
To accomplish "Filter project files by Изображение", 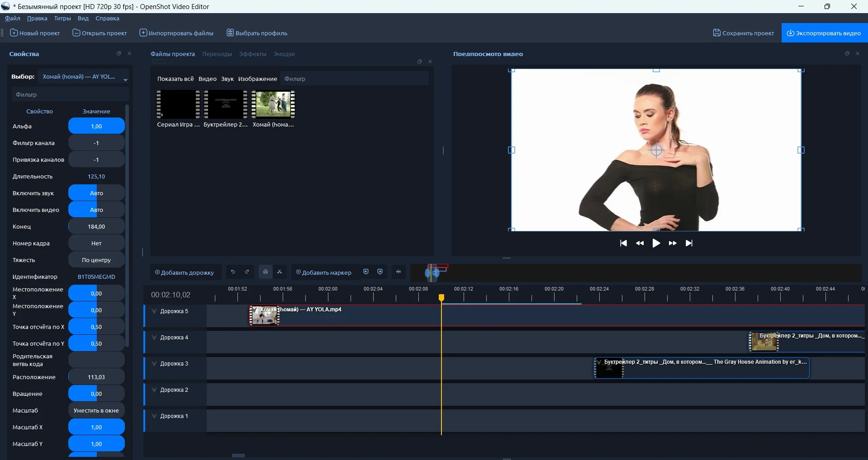I will tap(258, 79).
